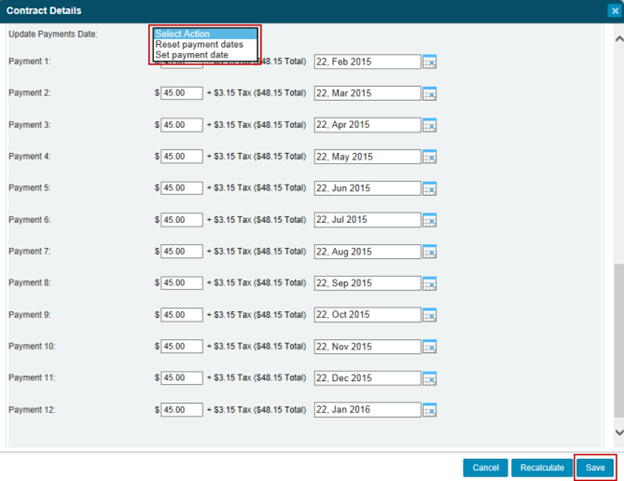The image size is (624, 481).
Task: Cancel the contract details changes
Action: click(x=485, y=467)
